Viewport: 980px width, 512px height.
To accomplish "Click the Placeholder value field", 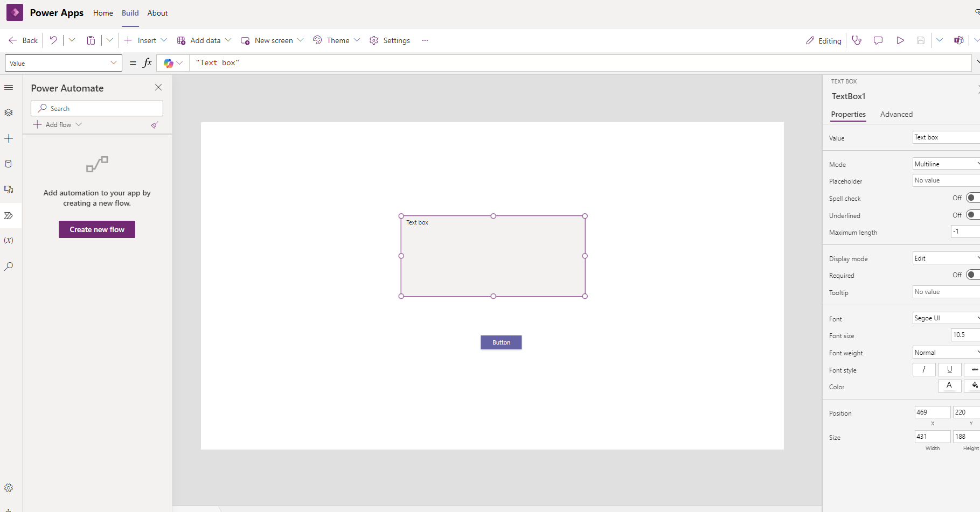I will click(x=946, y=180).
